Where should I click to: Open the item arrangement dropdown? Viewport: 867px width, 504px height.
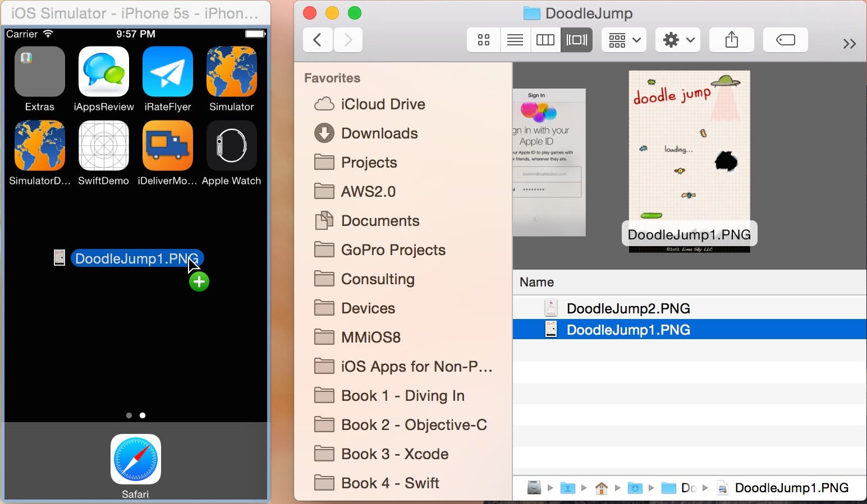pos(624,40)
